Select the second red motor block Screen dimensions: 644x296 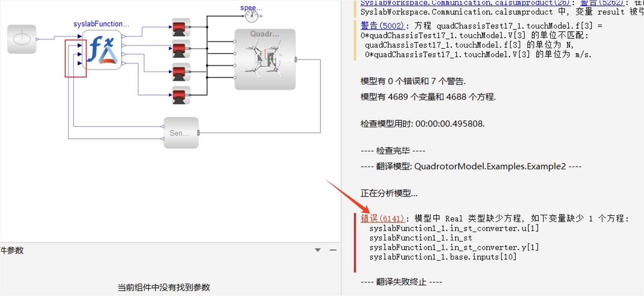pos(181,48)
